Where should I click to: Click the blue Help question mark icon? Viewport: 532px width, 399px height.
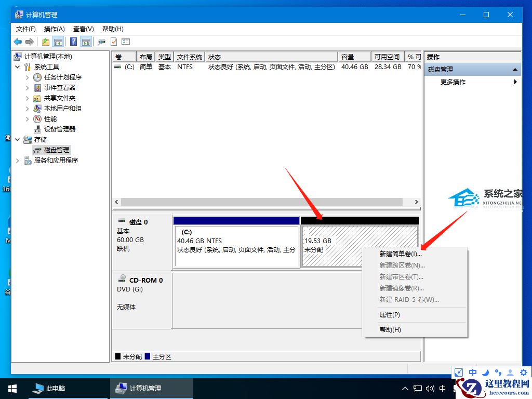coord(73,42)
